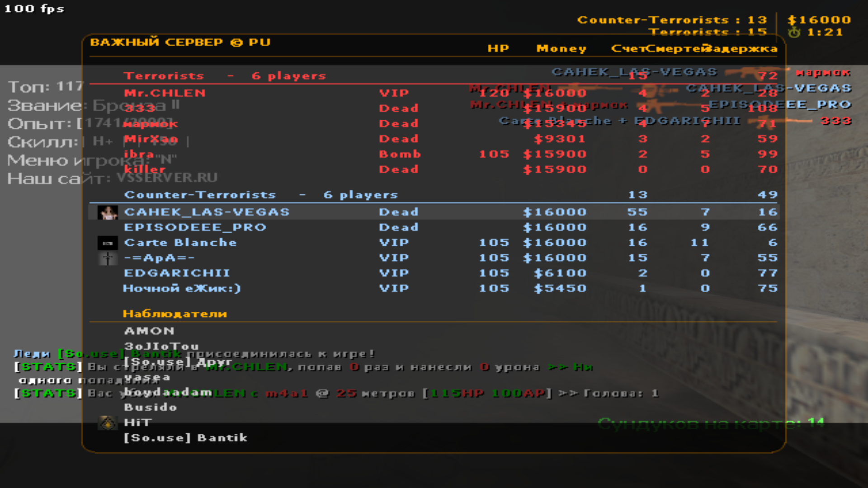
Task: Select spectator HiT name
Action: tap(138, 423)
